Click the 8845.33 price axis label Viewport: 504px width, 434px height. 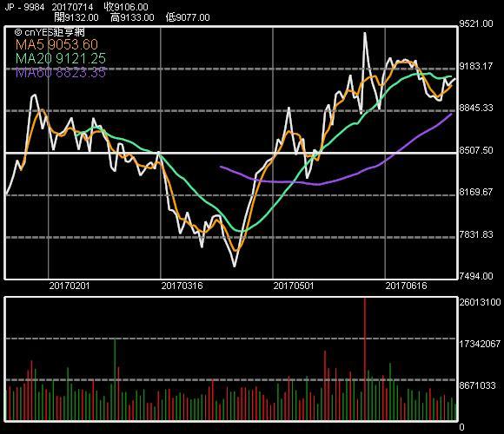point(476,108)
